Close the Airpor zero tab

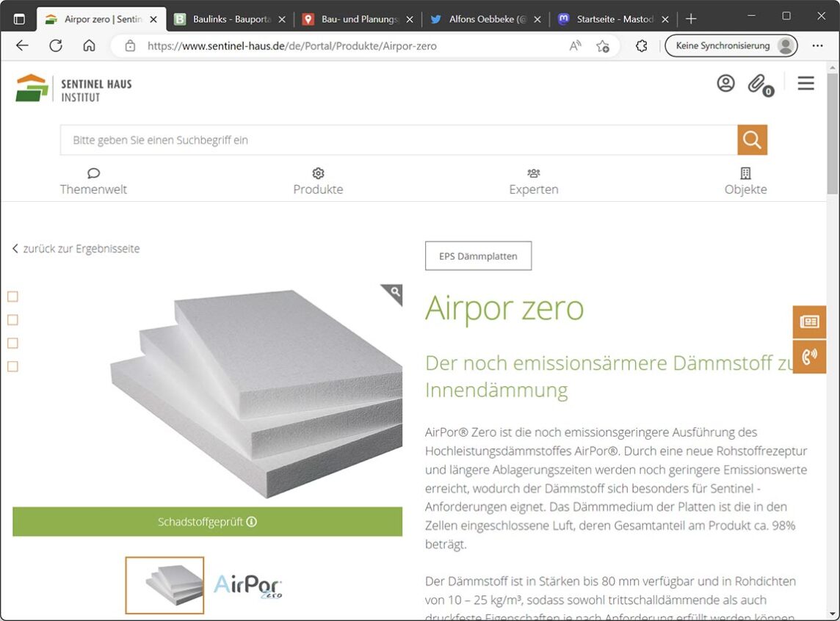pyautogui.click(x=153, y=19)
